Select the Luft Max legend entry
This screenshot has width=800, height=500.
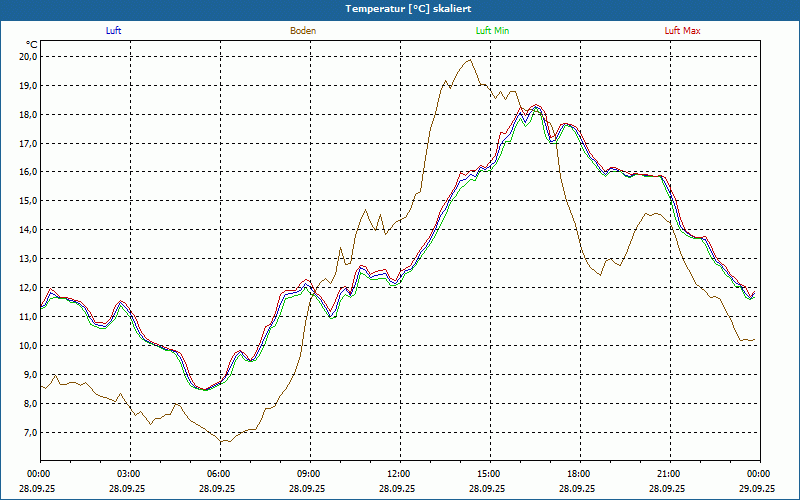[x=682, y=31]
